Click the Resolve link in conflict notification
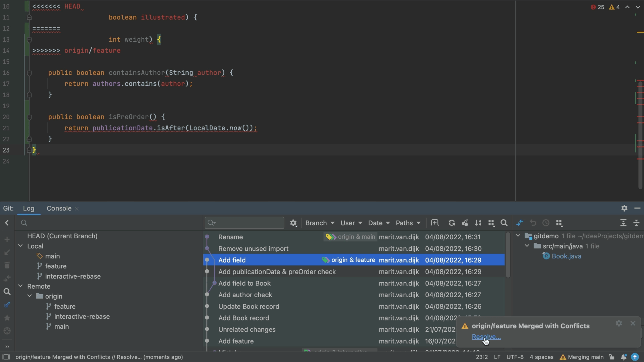The height and width of the screenshot is (362, 644). coord(486,337)
